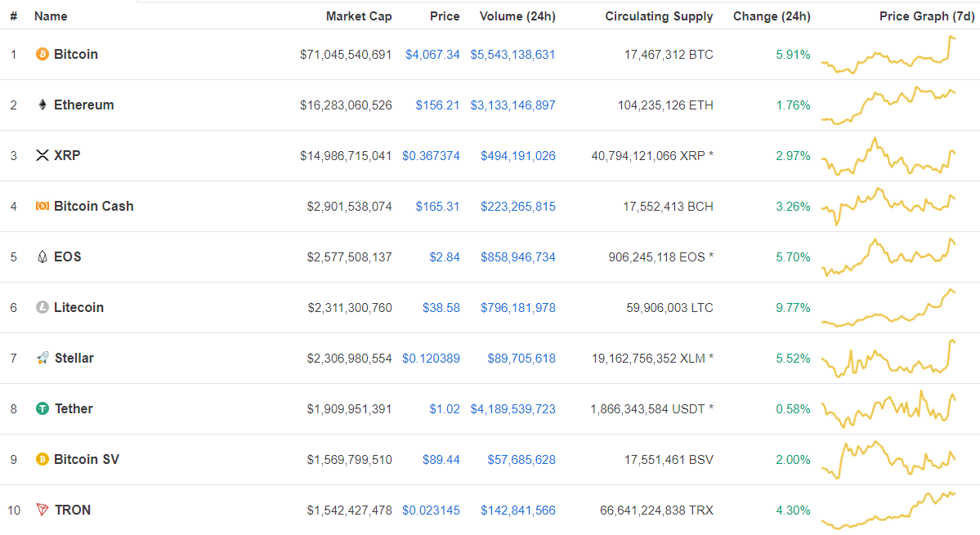980x535 pixels.
Task: Click Tether price $1.02
Action: point(445,409)
